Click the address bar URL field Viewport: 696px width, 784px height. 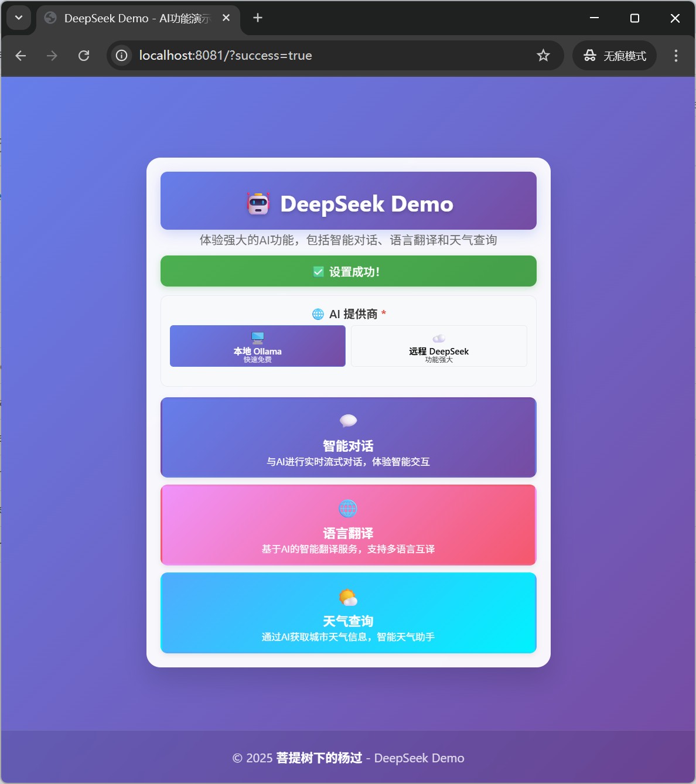[x=335, y=56]
